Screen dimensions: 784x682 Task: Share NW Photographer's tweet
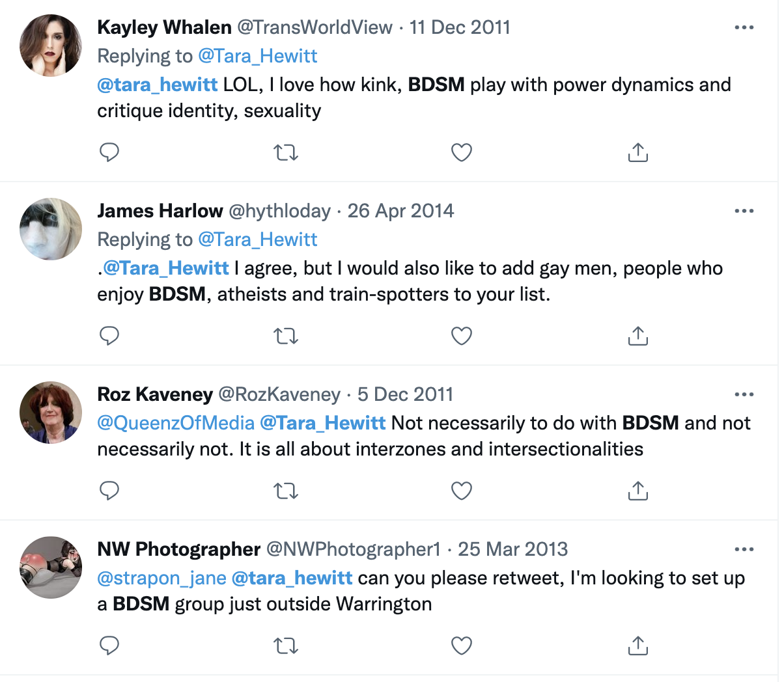click(x=637, y=646)
